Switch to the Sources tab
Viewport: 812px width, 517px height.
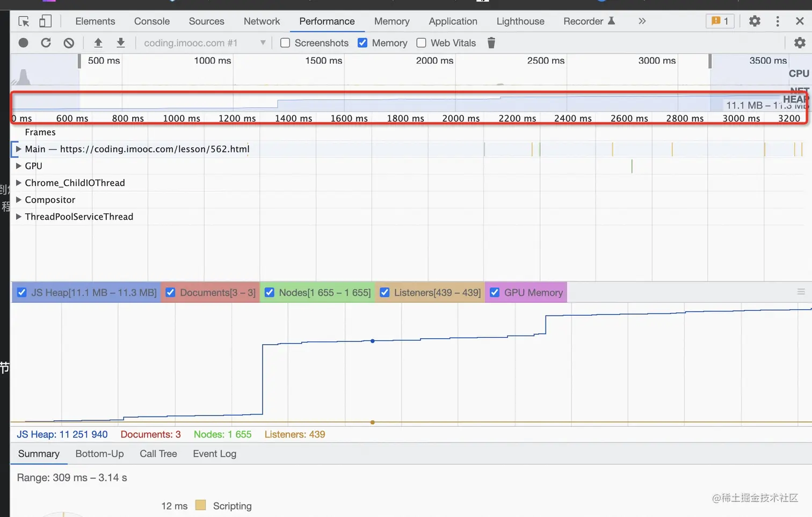click(207, 21)
